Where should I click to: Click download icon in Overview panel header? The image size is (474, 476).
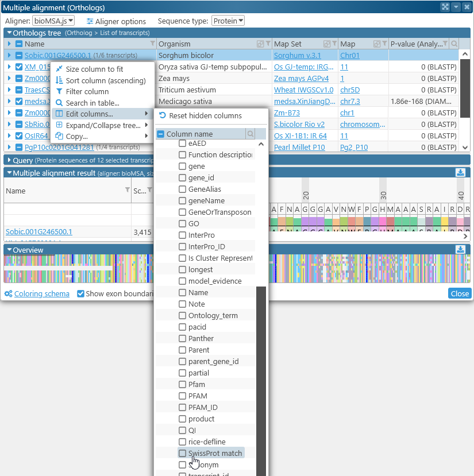[460, 250]
